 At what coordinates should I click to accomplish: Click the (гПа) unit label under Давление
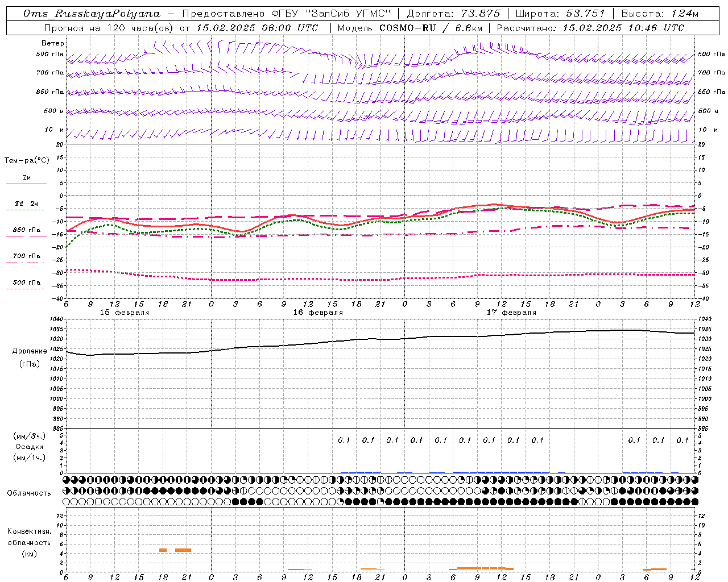coord(30,364)
